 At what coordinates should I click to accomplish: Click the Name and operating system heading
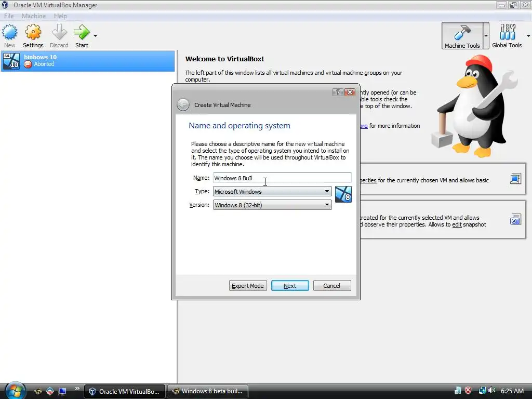point(239,126)
